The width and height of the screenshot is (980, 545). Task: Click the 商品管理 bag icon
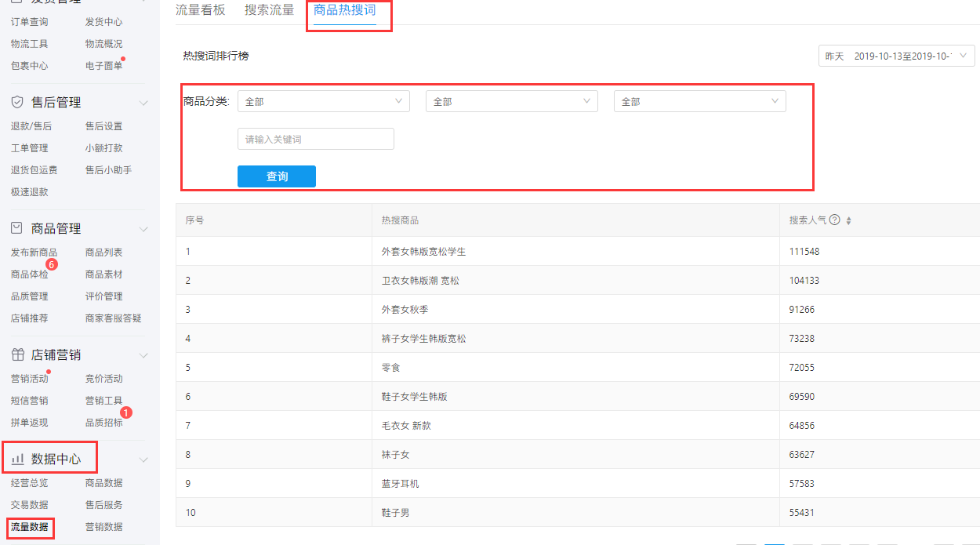(17, 228)
